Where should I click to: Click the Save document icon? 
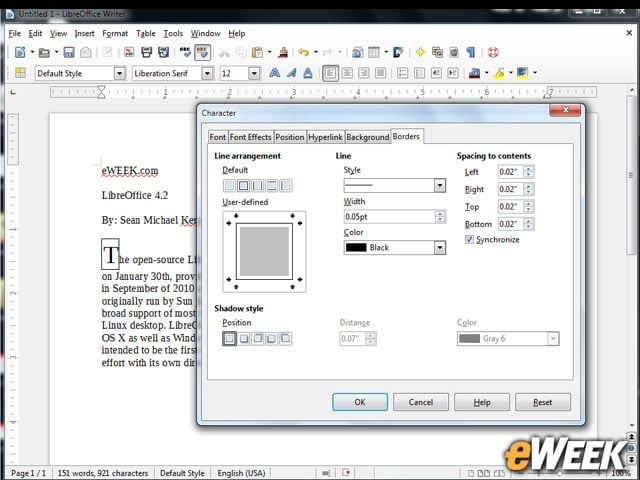(69, 52)
